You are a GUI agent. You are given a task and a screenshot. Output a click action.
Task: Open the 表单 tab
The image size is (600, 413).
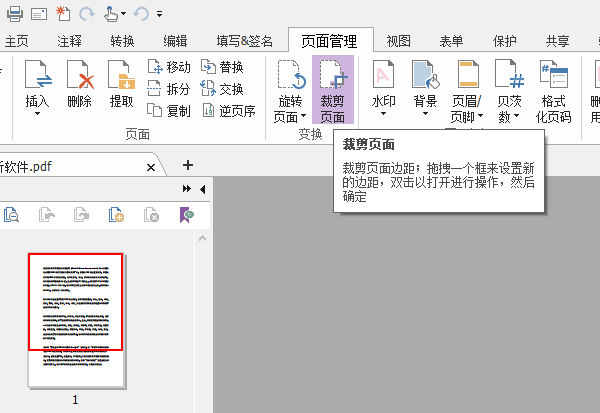451,41
